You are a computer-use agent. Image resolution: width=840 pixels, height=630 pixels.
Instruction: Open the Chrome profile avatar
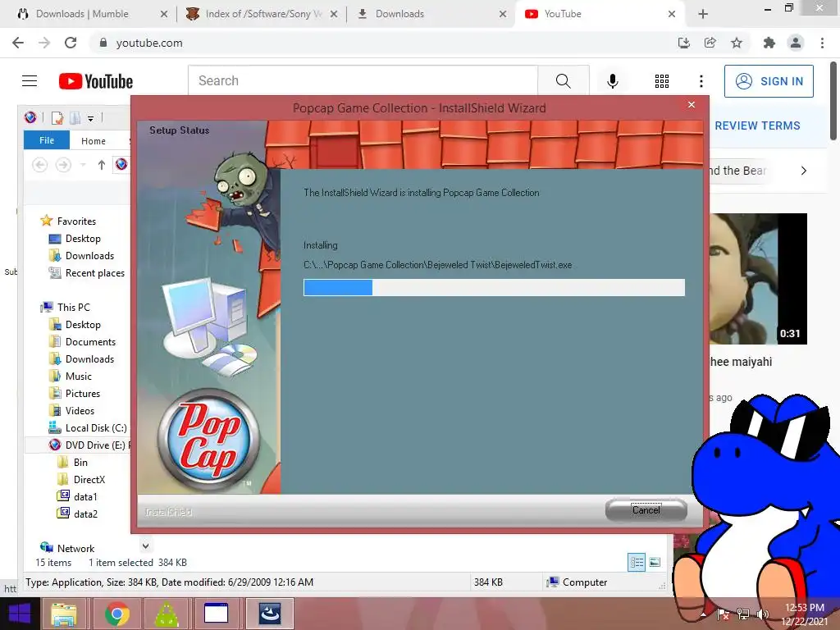click(x=796, y=43)
